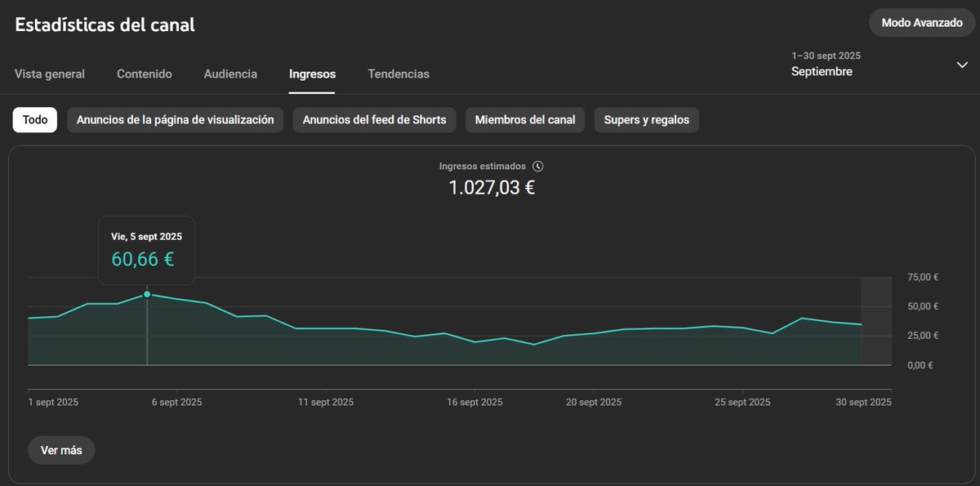The width and height of the screenshot is (980, 486).
Task: Switch to the Audiencia tab
Action: click(x=230, y=74)
